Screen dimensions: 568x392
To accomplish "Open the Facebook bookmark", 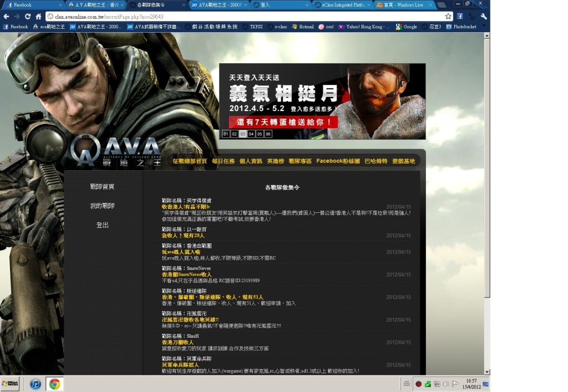I will [x=16, y=27].
